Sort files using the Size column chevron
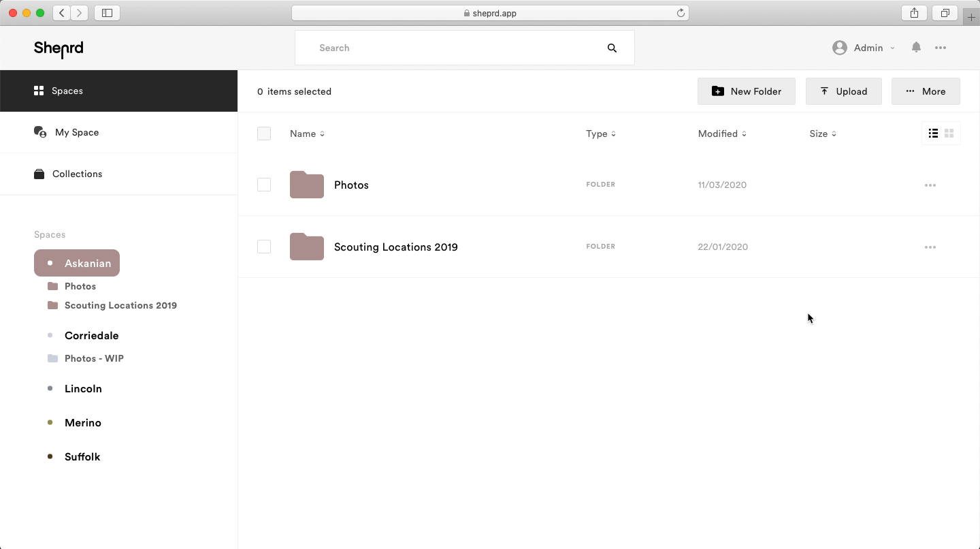This screenshot has width=980, height=549. click(x=834, y=134)
